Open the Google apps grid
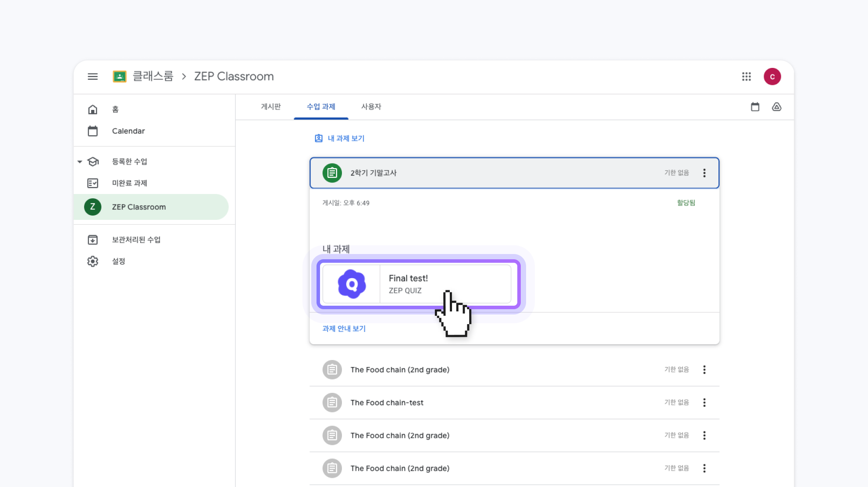The width and height of the screenshot is (868, 487). tap(746, 77)
